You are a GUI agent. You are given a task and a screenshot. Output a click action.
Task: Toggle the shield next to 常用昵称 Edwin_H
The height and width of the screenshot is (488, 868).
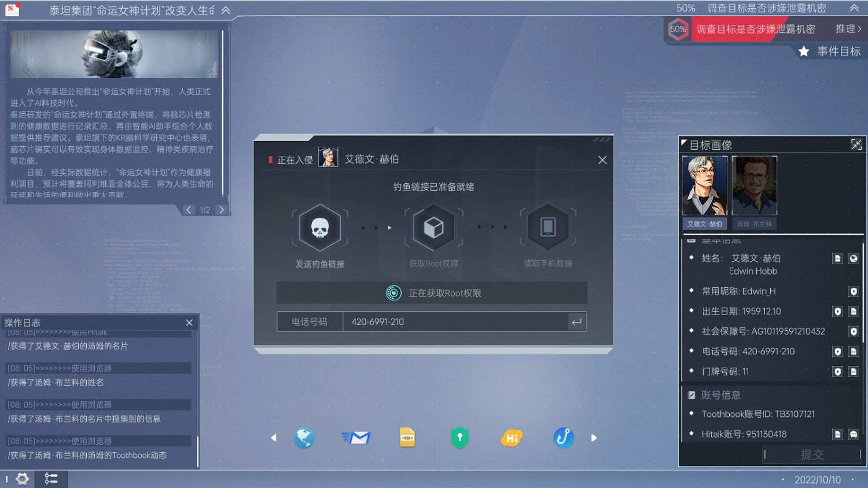point(854,291)
